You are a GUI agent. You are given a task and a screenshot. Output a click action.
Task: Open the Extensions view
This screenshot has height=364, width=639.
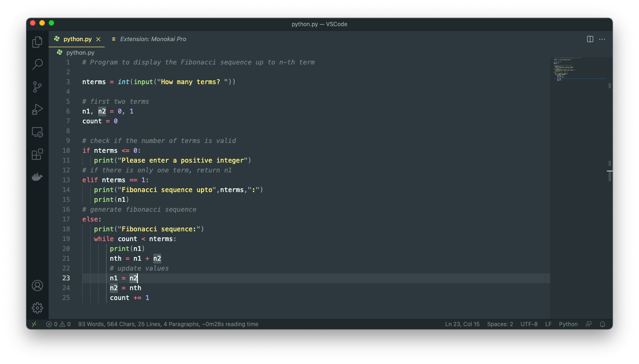coord(37,154)
